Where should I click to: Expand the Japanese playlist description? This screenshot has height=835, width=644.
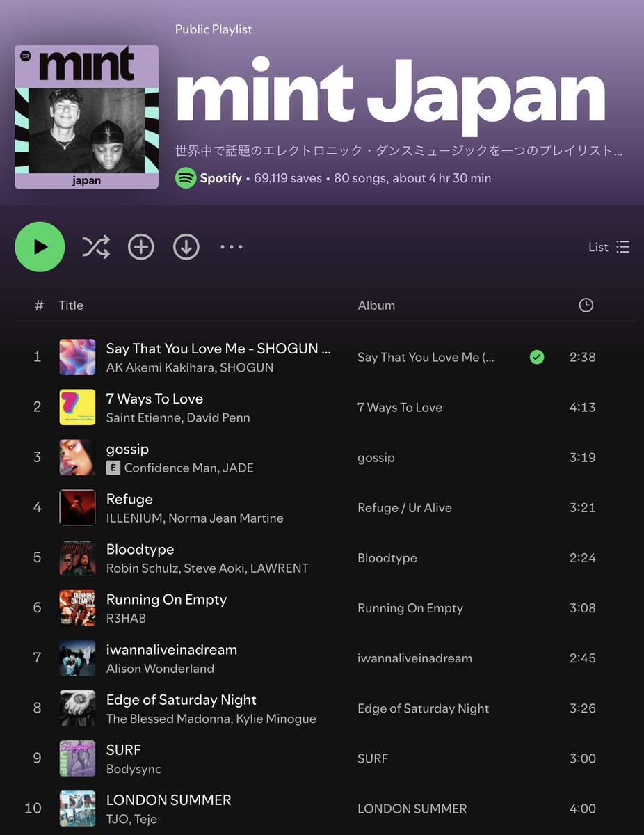click(x=399, y=150)
